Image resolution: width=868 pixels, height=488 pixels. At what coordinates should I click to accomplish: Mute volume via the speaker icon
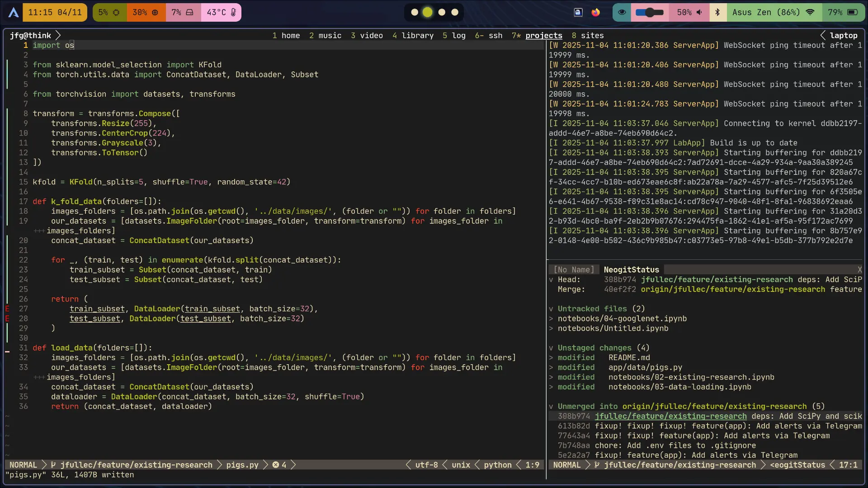pyautogui.click(x=699, y=13)
